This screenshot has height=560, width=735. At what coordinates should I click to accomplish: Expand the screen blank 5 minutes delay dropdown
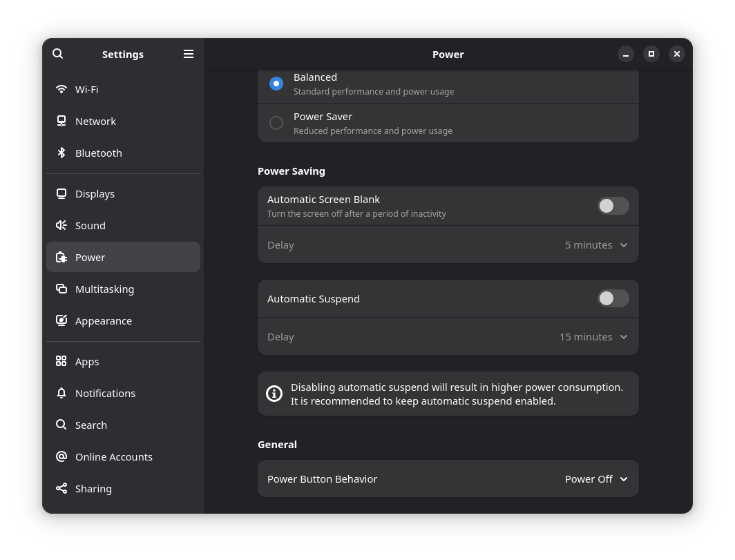(596, 245)
